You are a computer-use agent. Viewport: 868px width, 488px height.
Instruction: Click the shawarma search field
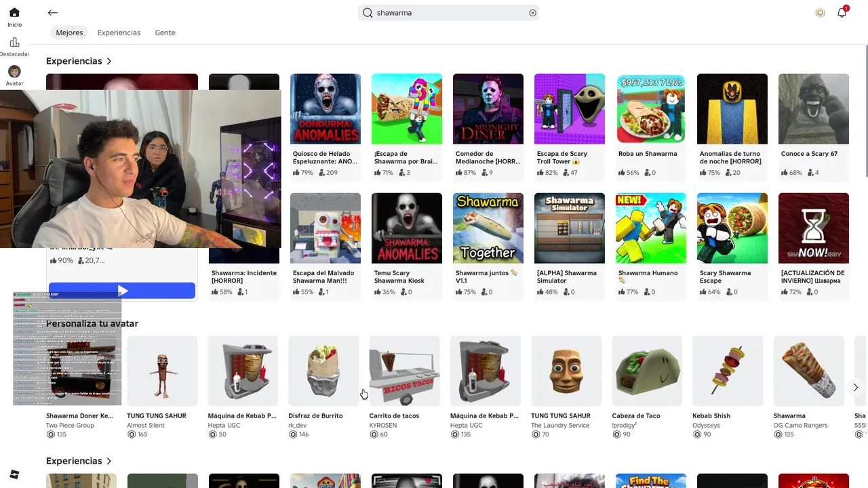(x=448, y=13)
